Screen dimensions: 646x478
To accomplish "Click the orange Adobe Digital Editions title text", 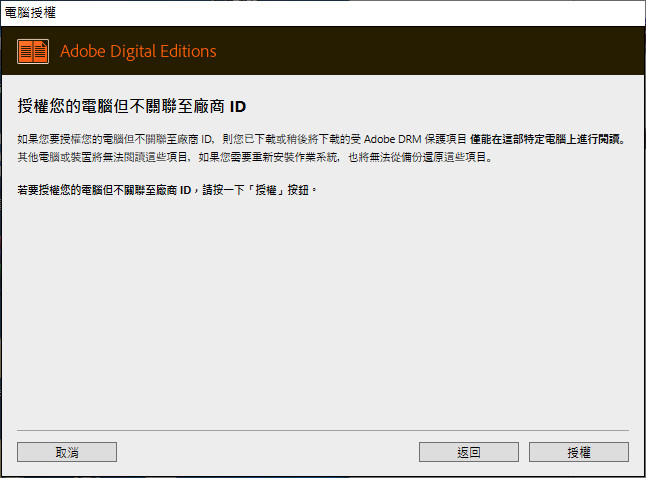I will click(x=138, y=51).
